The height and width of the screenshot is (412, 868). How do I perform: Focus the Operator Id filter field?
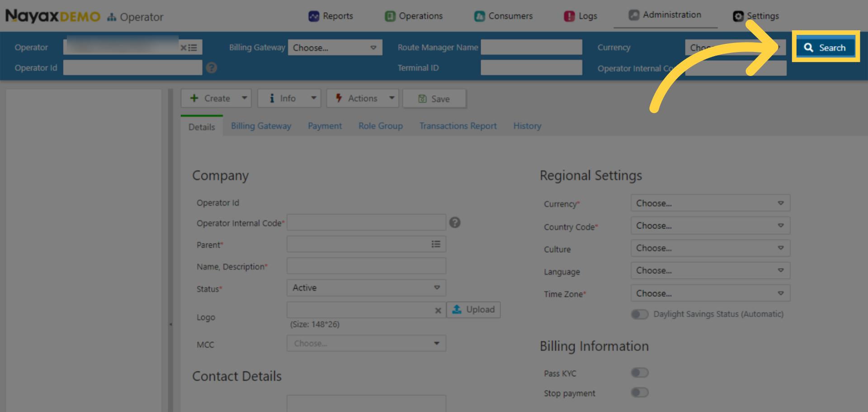click(x=132, y=68)
